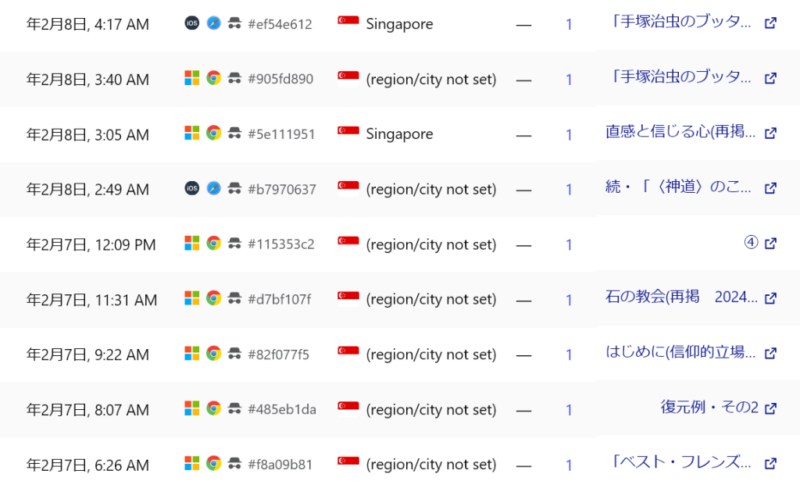The width and height of the screenshot is (800, 488).
Task: Select visitor ID #485eb1da
Action: 282,409
